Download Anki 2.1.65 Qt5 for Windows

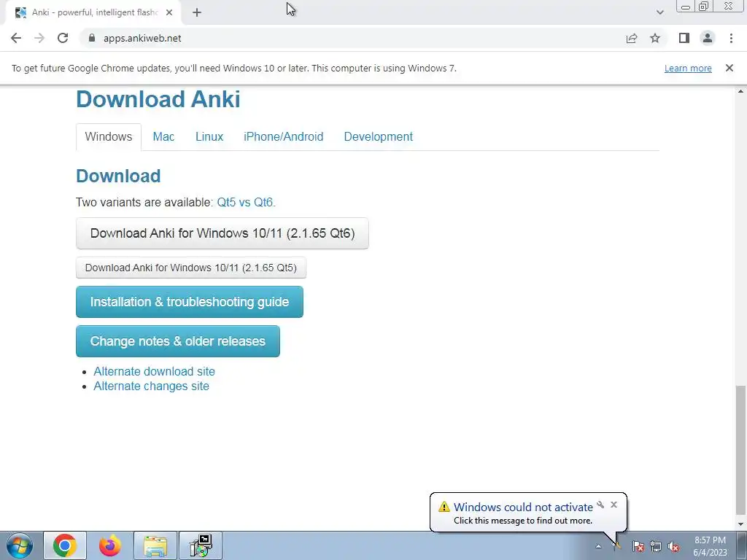(191, 268)
